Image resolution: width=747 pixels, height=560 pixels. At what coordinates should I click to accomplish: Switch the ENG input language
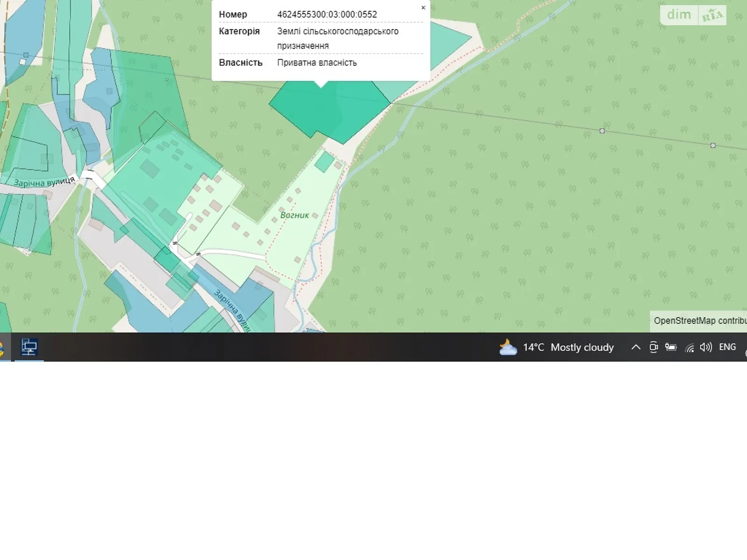[727, 347]
